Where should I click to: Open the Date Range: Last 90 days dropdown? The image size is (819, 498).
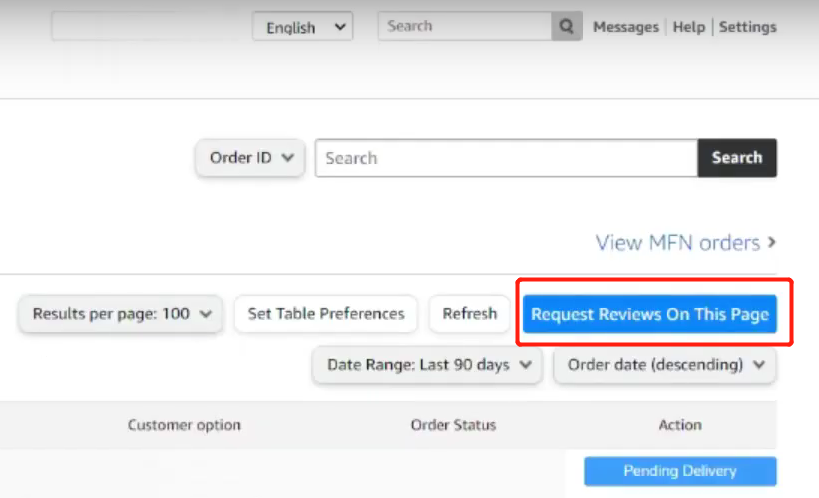(427, 365)
